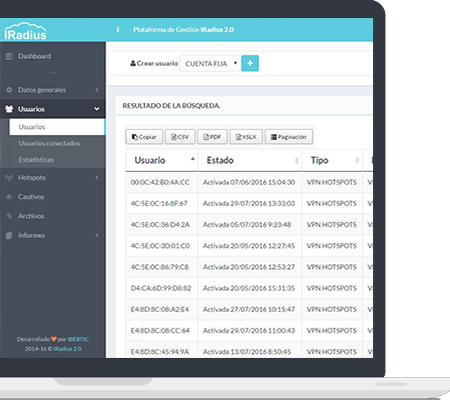Click status Activada 05/07/2016 9:23:48
450x400 pixels.
coord(247,225)
